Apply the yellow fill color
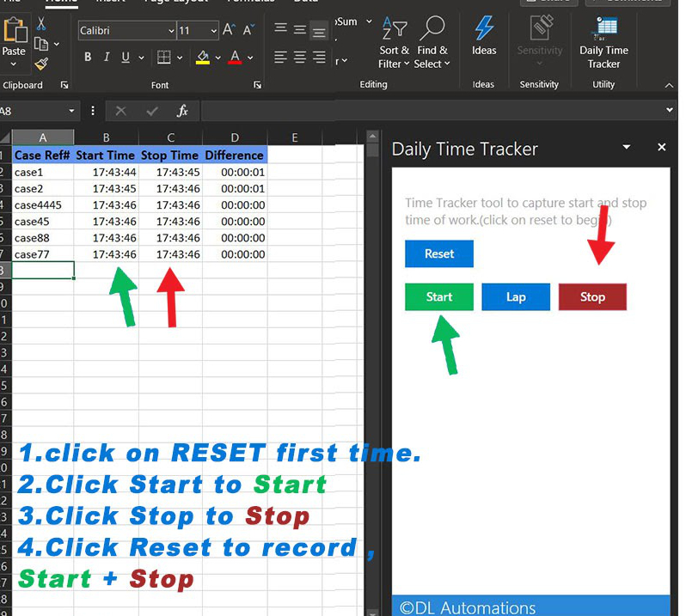 pyautogui.click(x=203, y=58)
